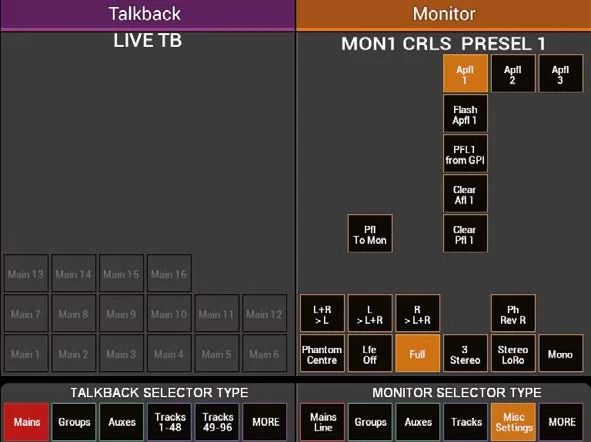Click Main 14 talkback button
The height and width of the screenshot is (442, 591).
[74, 274]
